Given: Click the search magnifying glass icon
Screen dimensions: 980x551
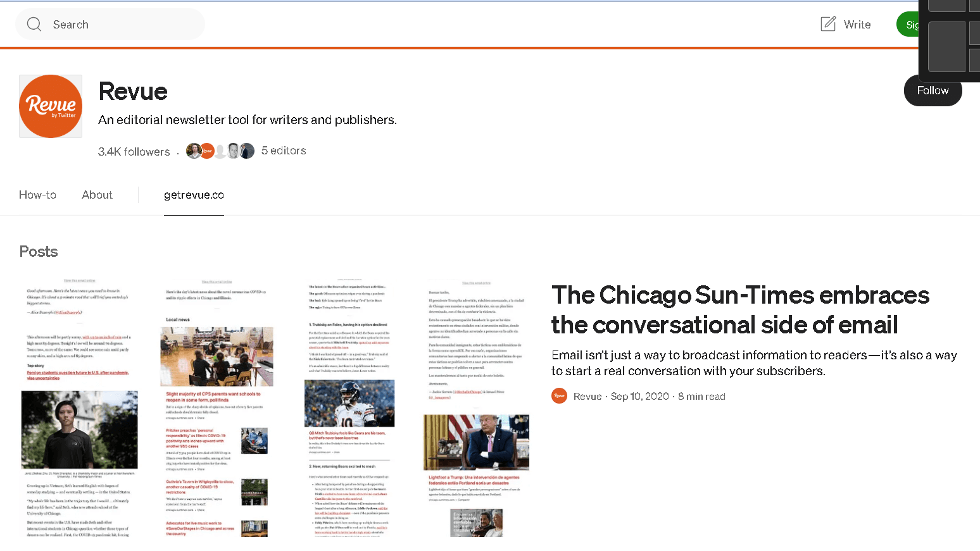Looking at the screenshot, I should [x=34, y=25].
